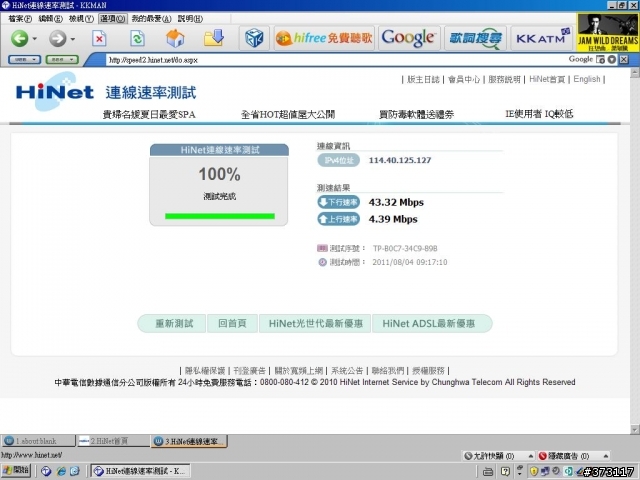
Task: Select the IP address 114.40.125.127
Action: click(x=400, y=160)
